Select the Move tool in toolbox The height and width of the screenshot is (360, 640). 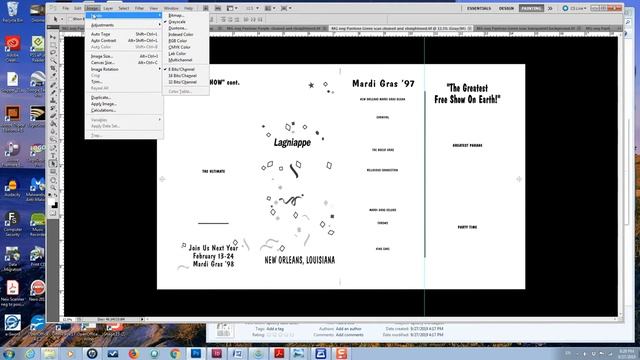[x=53, y=37]
